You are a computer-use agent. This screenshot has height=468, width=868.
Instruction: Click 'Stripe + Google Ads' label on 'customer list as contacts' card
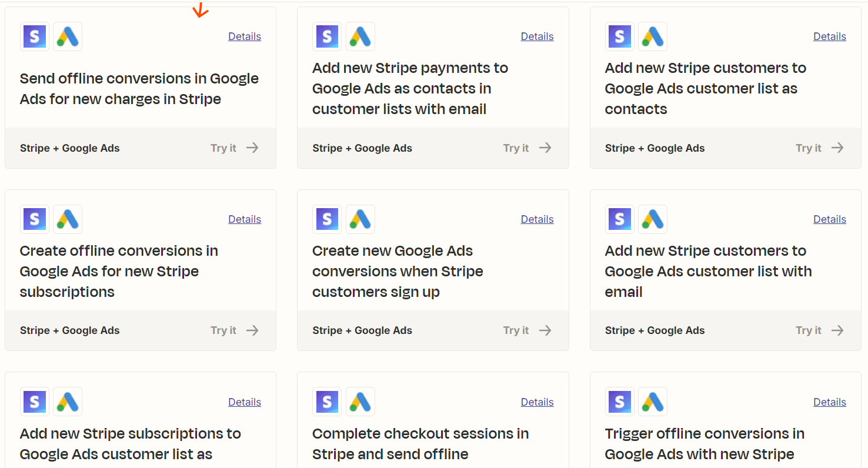655,148
